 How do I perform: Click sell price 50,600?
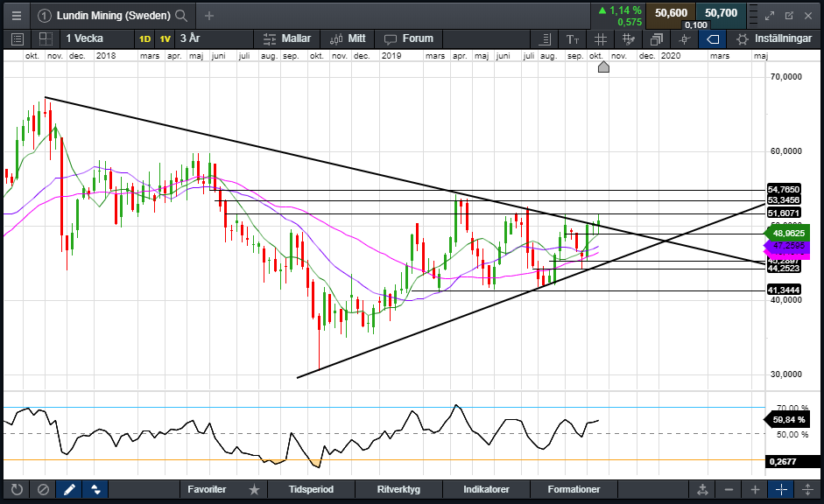coord(671,13)
